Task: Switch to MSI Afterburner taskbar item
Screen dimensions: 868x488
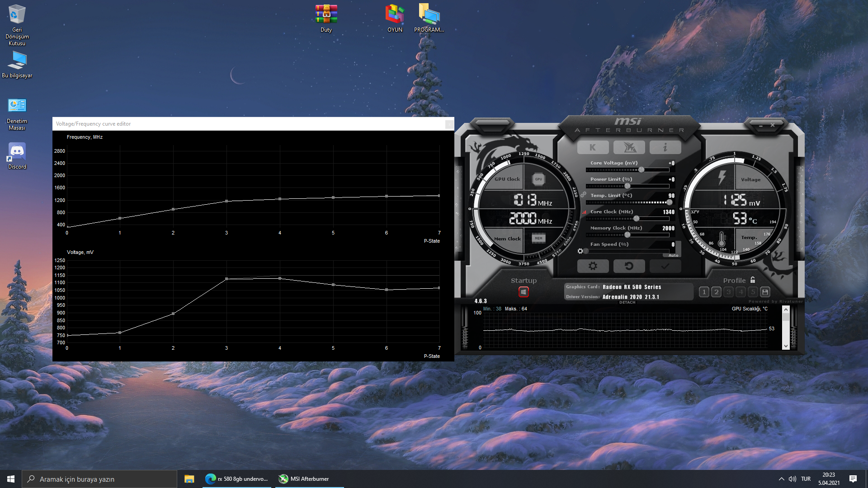Action: pyautogui.click(x=310, y=479)
